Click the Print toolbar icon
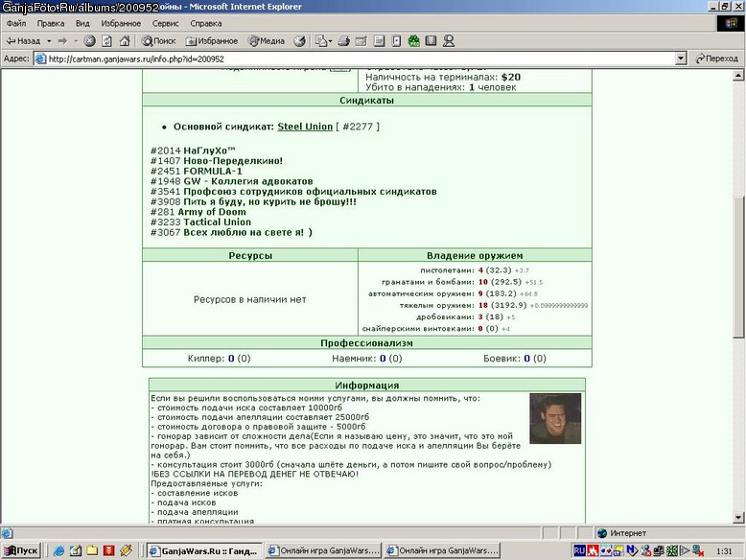 pyautogui.click(x=344, y=41)
